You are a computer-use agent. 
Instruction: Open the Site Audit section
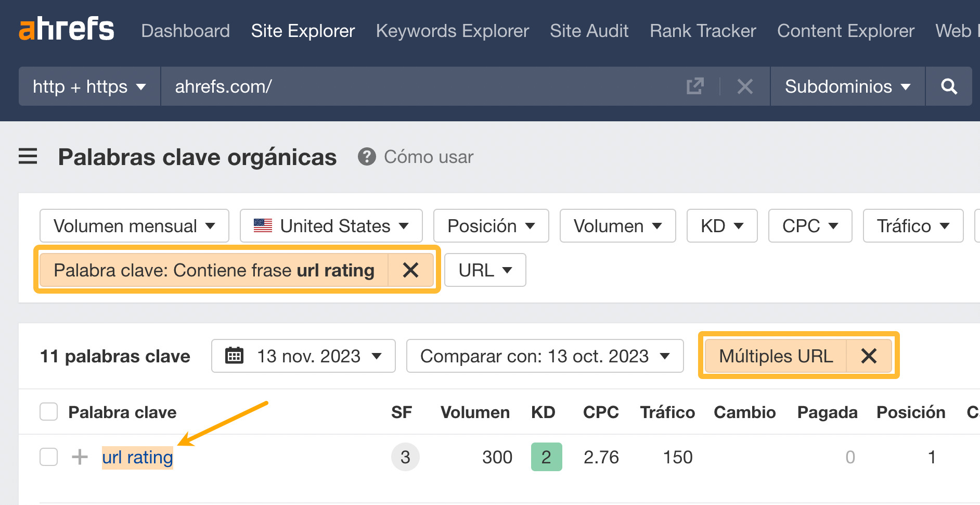589,31
